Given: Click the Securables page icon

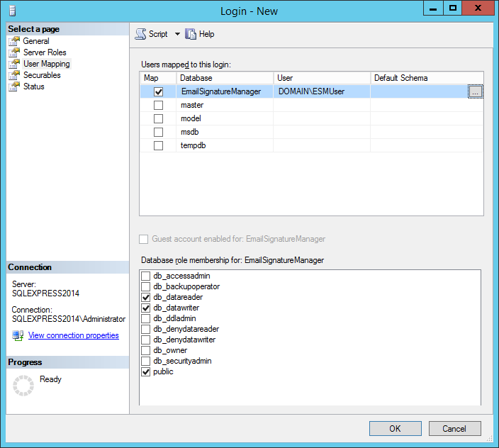Looking at the screenshot, I should tap(13, 75).
